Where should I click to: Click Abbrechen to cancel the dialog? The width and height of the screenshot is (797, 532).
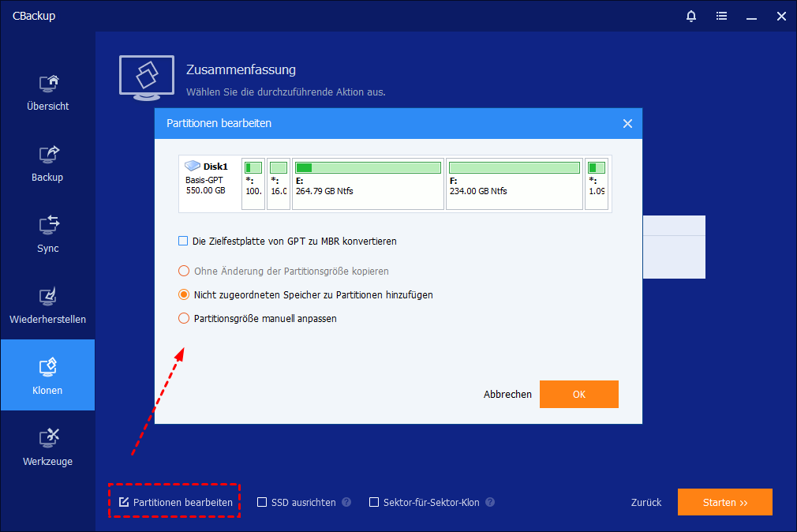507,395
